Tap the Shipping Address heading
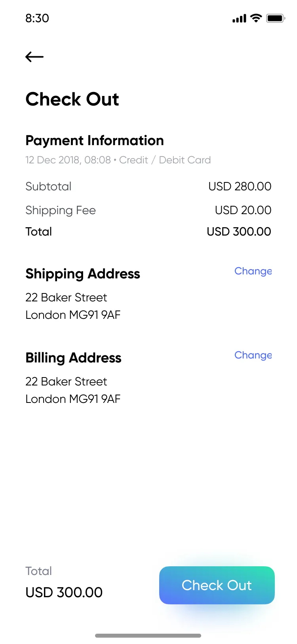297x644 pixels. (x=83, y=274)
